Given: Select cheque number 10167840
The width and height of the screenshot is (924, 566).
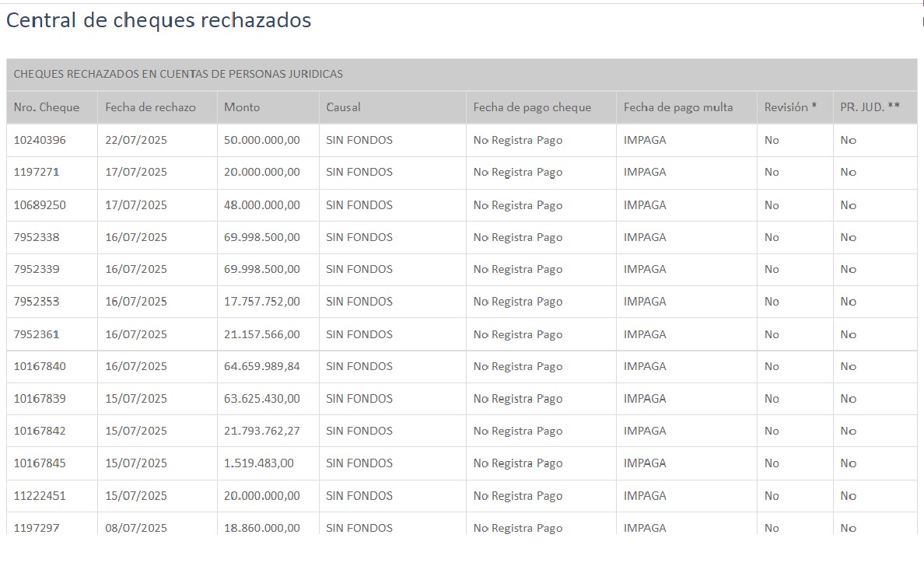Looking at the screenshot, I should 40,366.
